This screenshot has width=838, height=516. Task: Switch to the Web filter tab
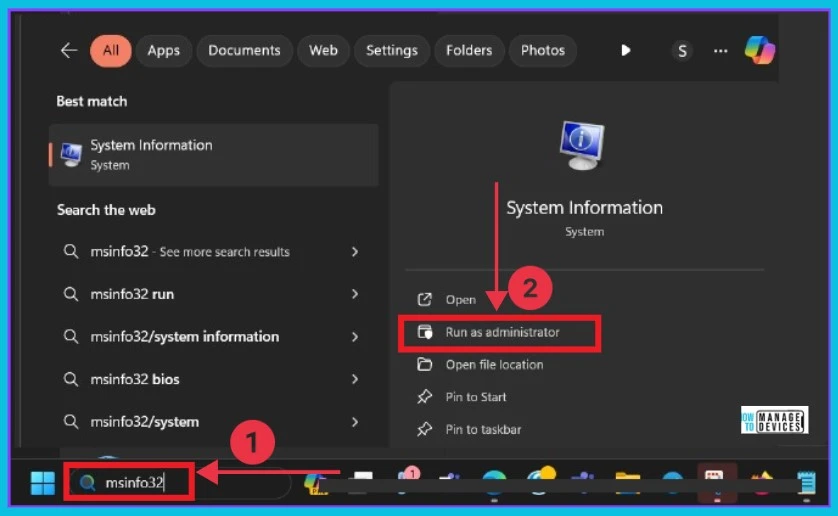[x=323, y=51]
